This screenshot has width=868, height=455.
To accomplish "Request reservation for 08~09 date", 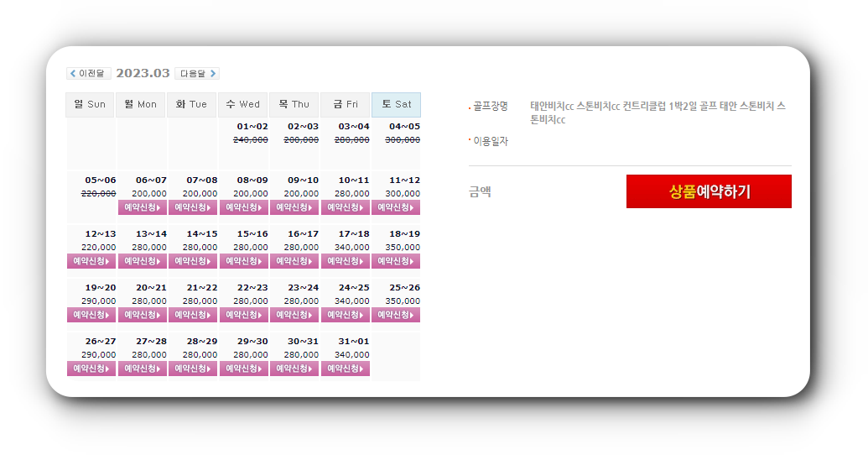I will pyautogui.click(x=243, y=207).
